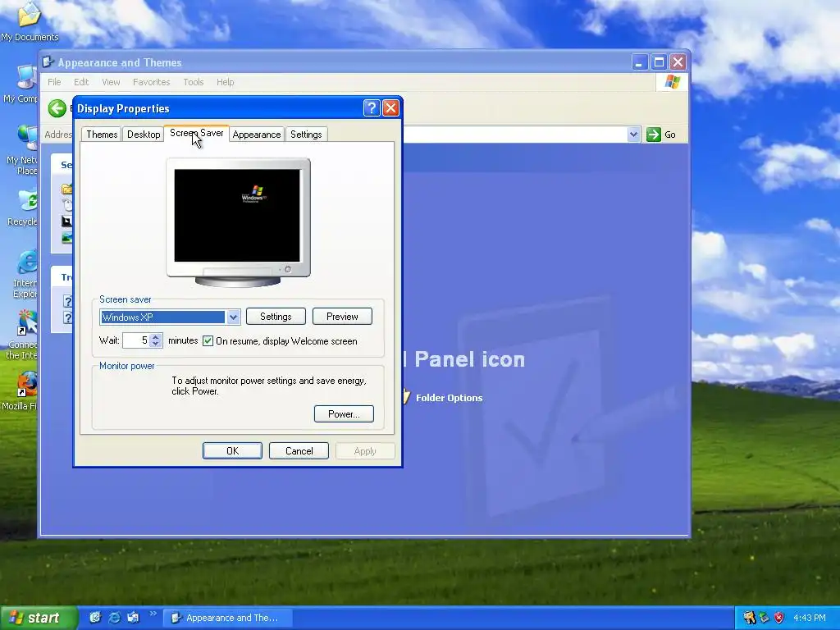Open the Tools menu
Image resolution: width=840 pixels, height=630 pixels.
194,82
